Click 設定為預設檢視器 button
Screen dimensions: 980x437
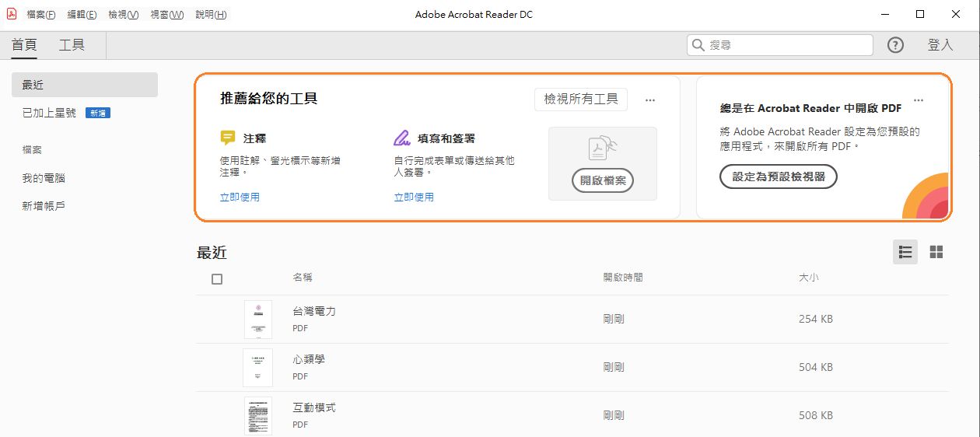click(x=779, y=177)
